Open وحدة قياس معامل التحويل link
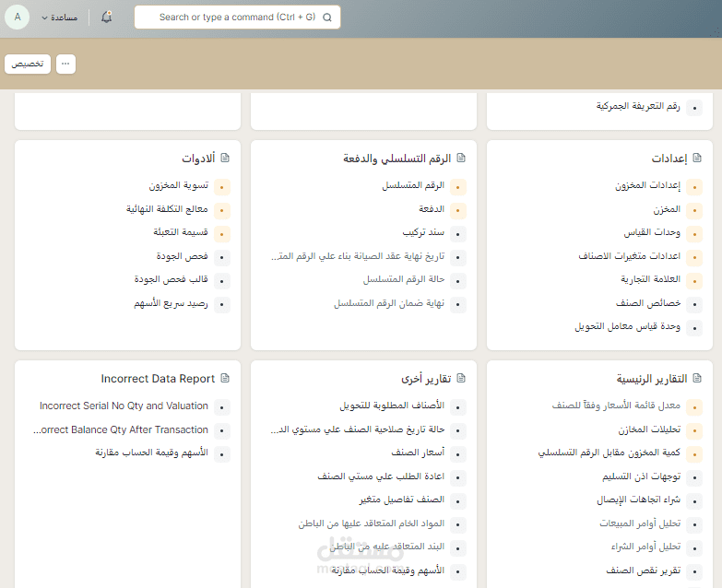The width and height of the screenshot is (722, 588). coord(628,326)
